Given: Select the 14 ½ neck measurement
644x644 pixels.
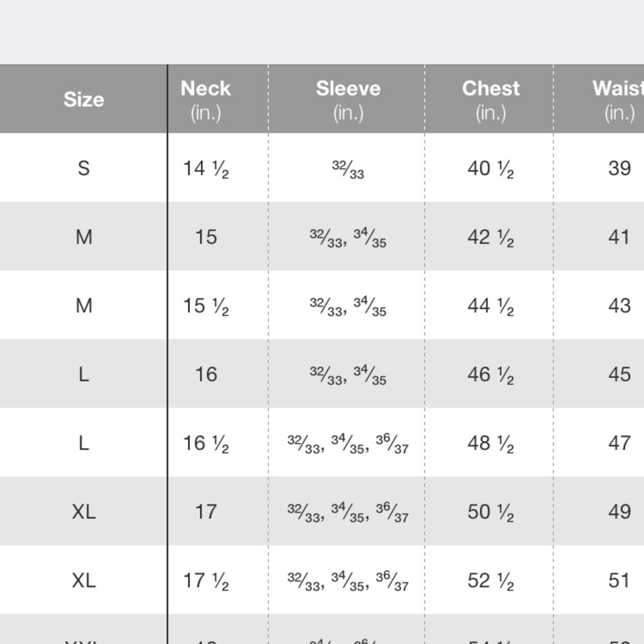Looking at the screenshot, I should 205,168.
